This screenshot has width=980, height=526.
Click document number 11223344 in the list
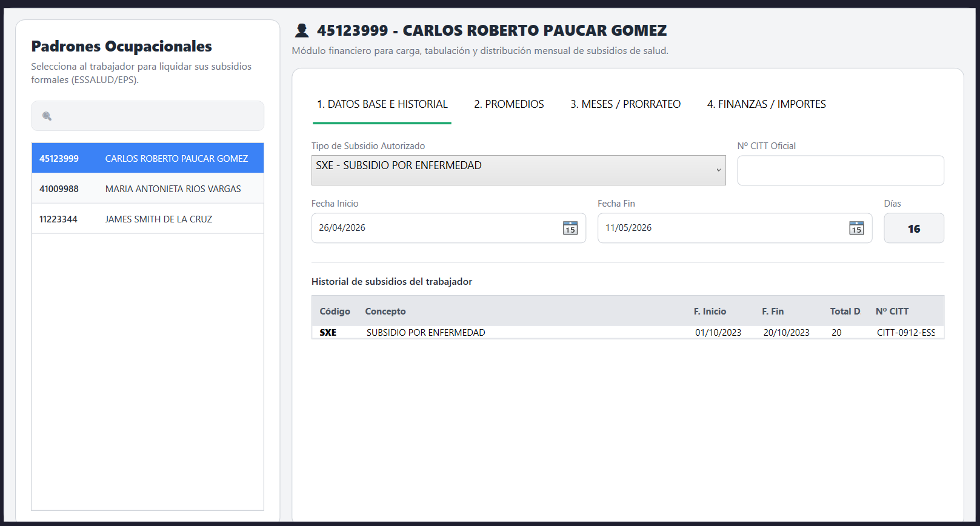(x=58, y=219)
